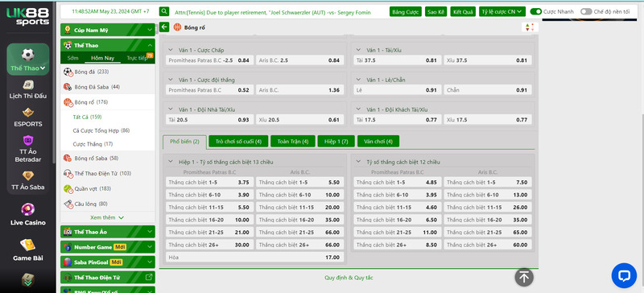Collapse Ván 1 - Lẻ/Chẵn market
Screen dimensions: 644x293
click(358, 80)
